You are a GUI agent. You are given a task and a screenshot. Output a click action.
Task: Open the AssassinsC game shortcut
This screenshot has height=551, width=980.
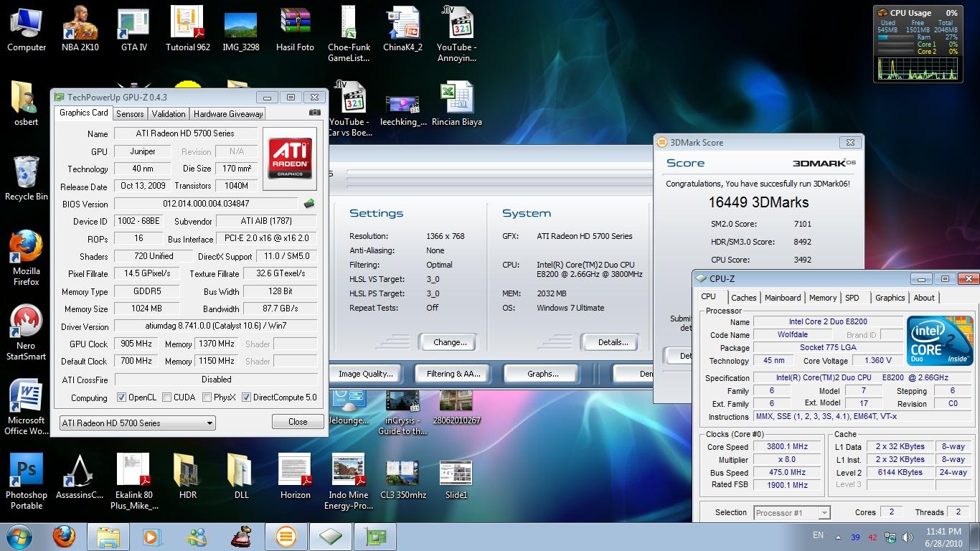(80, 476)
